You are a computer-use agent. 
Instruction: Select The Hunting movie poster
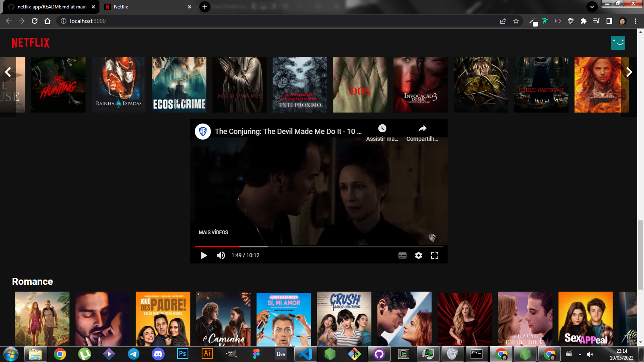[x=58, y=84]
